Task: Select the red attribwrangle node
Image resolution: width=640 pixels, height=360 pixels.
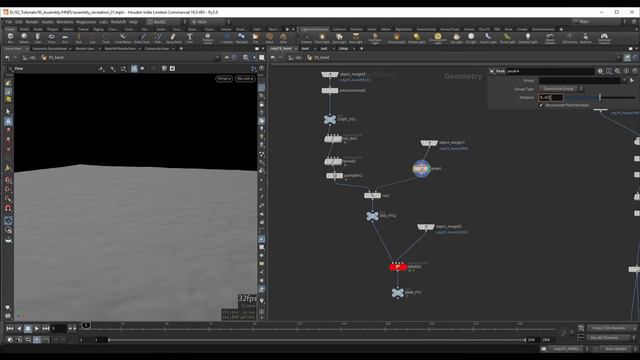Action: tap(398, 267)
